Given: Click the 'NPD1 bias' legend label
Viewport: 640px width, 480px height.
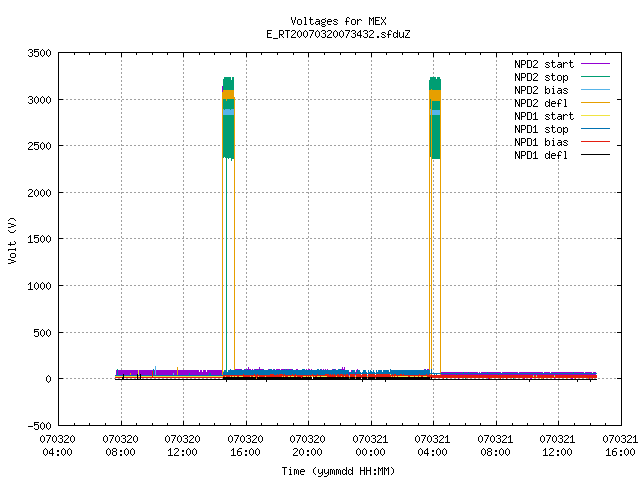Looking at the screenshot, I should tap(541, 142).
